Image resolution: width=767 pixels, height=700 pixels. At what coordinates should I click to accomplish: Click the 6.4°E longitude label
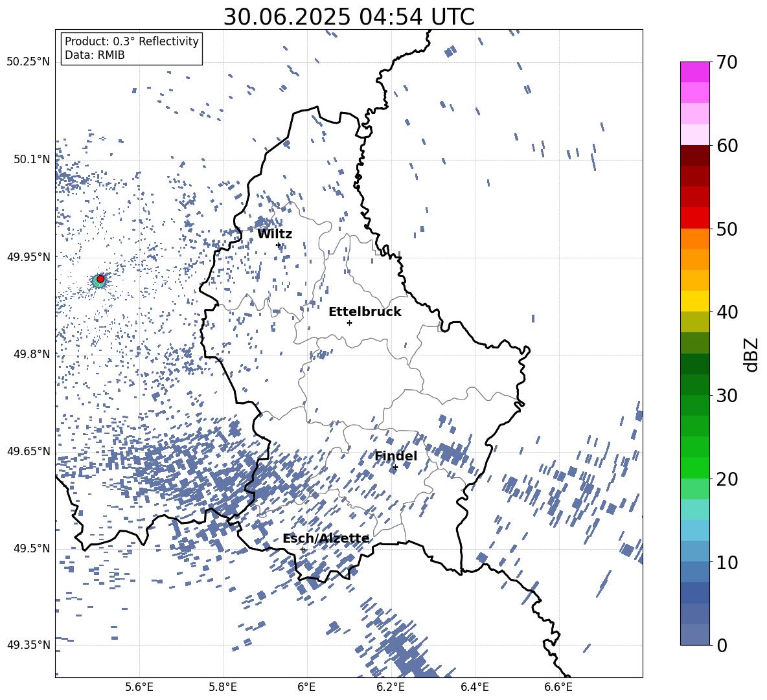pos(475,687)
